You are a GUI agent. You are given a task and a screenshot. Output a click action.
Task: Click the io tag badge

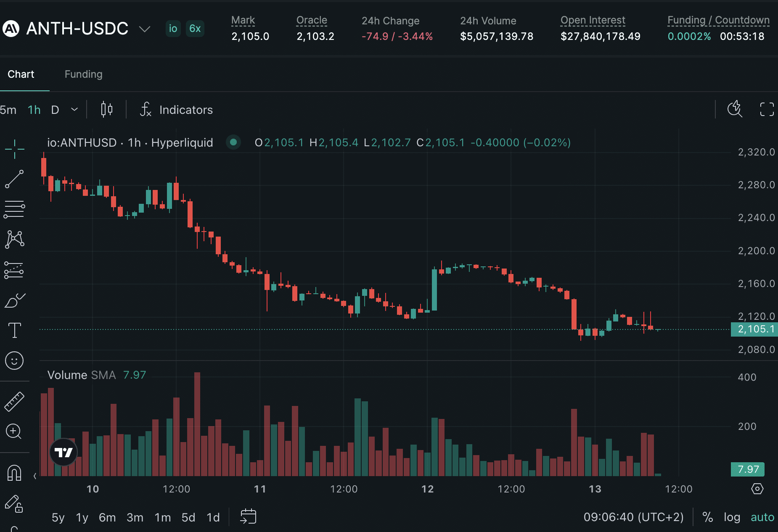173,29
